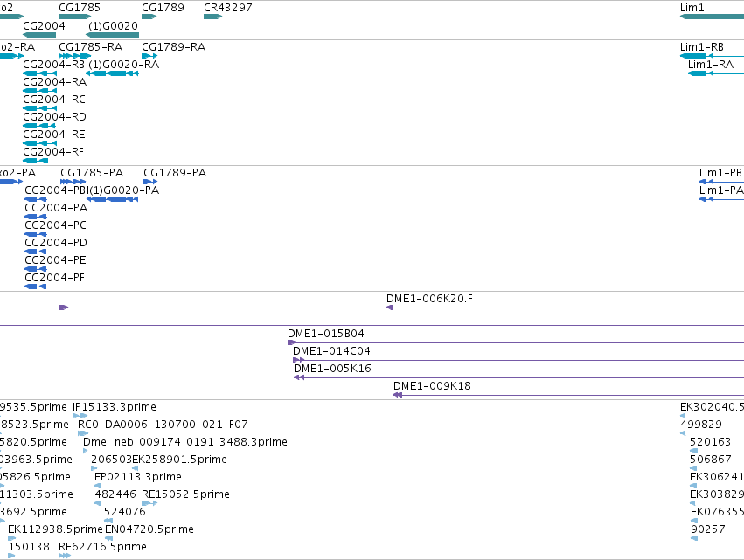Click the CG1789-PA protein feature
The width and height of the screenshot is (744, 560).
click(150, 182)
